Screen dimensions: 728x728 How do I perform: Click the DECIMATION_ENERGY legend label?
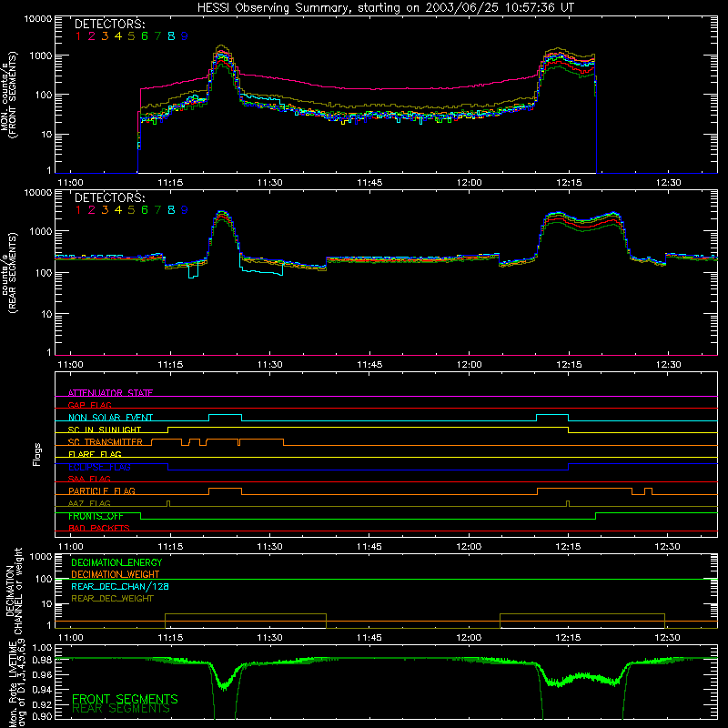[x=116, y=562]
